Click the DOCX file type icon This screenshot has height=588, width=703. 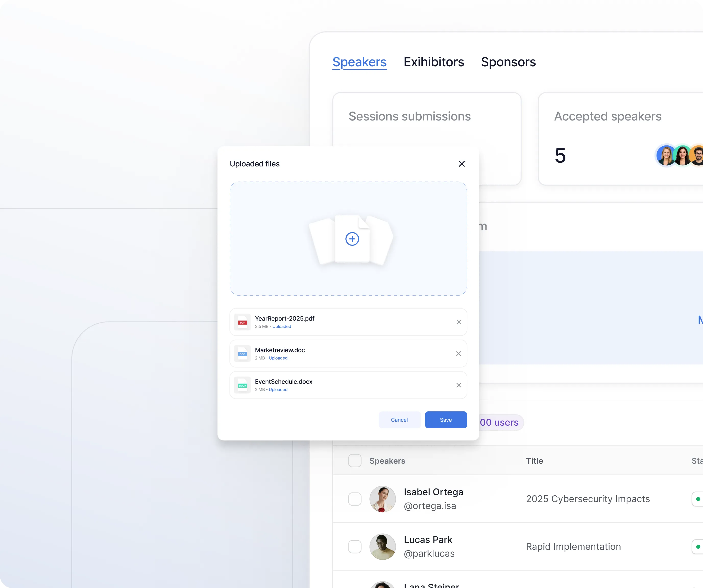(x=242, y=385)
